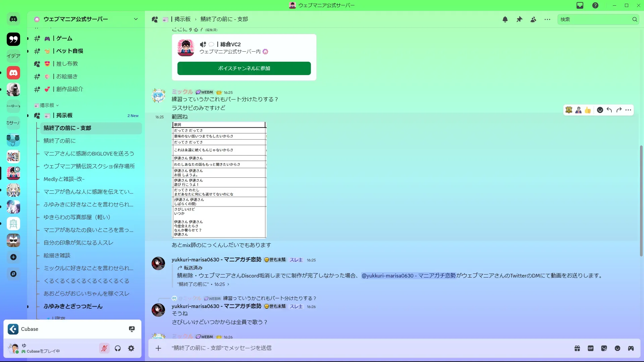
Task: Open inbox icon in title bar
Action: pos(580,5)
